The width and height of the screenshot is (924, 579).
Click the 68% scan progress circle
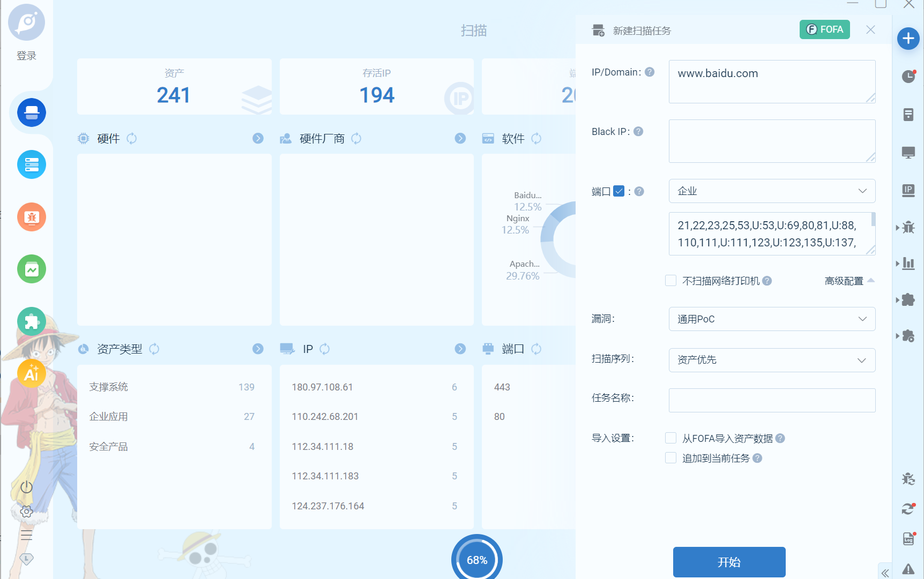(x=477, y=559)
